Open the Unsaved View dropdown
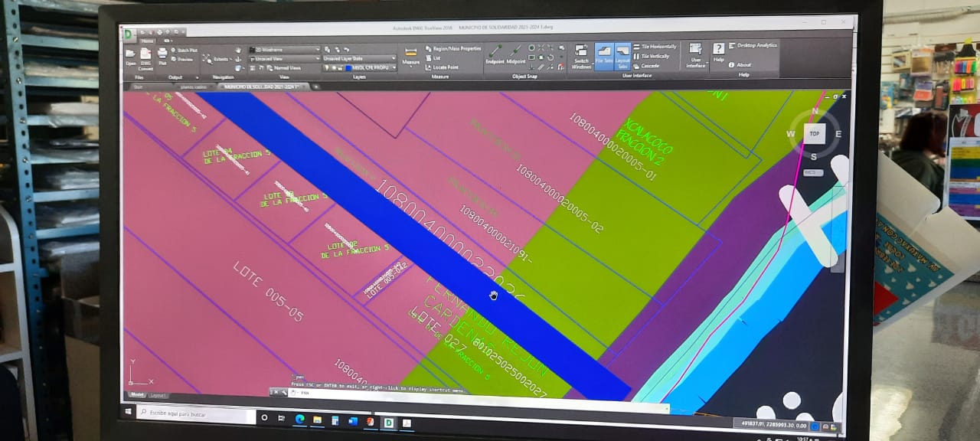This screenshot has width=980, height=441. [x=284, y=58]
